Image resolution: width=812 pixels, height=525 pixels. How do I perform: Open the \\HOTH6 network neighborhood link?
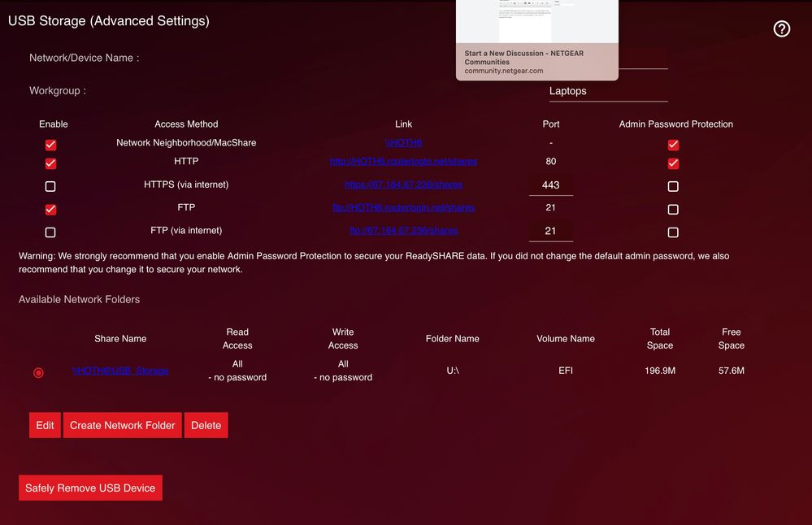click(x=403, y=143)
